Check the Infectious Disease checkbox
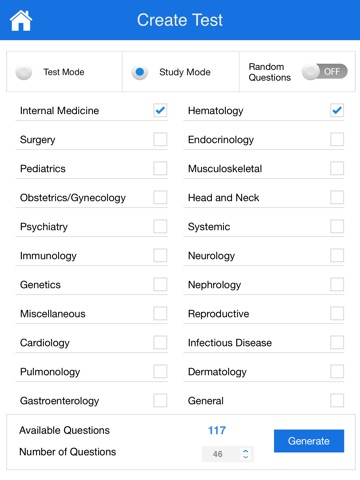Image resolution: width=360 pixels, height=480 pixels. point(337,342)
